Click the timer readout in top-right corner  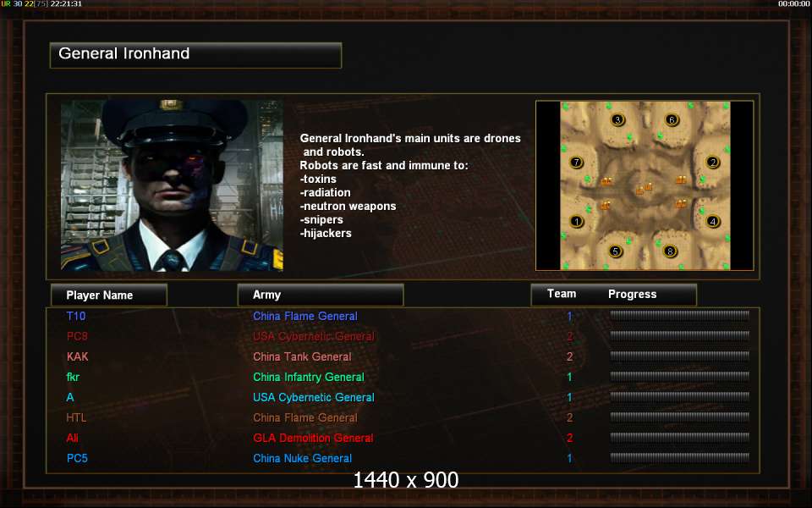pos(794,3)
